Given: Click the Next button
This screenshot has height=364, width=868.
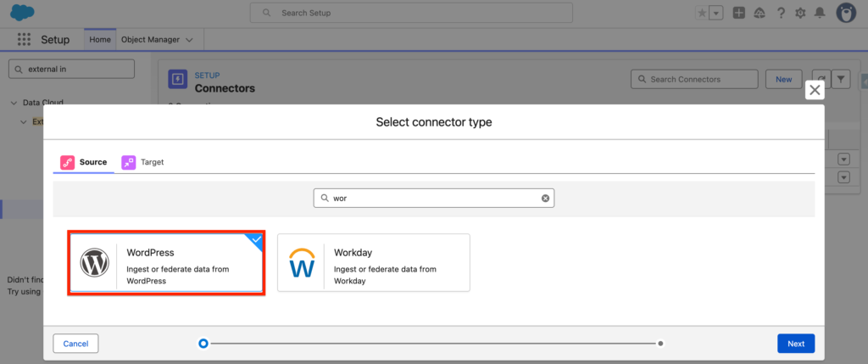Looking at the screenshot, I should (795, 344).
